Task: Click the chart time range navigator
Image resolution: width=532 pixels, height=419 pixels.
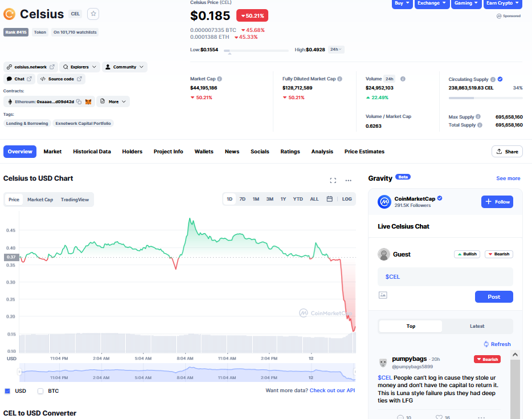Action: (187, 372)
